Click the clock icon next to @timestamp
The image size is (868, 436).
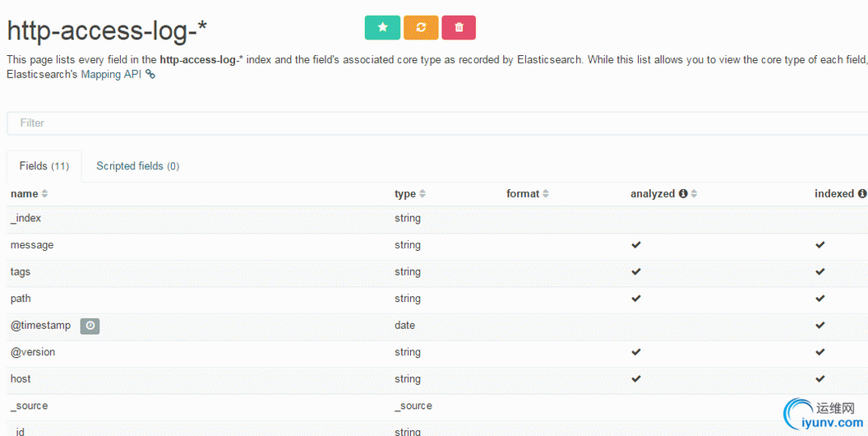[90, 326]
